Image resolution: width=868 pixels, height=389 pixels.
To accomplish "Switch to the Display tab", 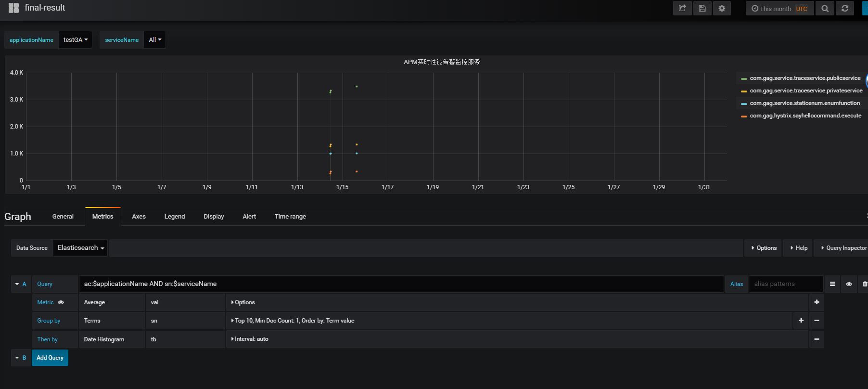I will pos(214,217).
